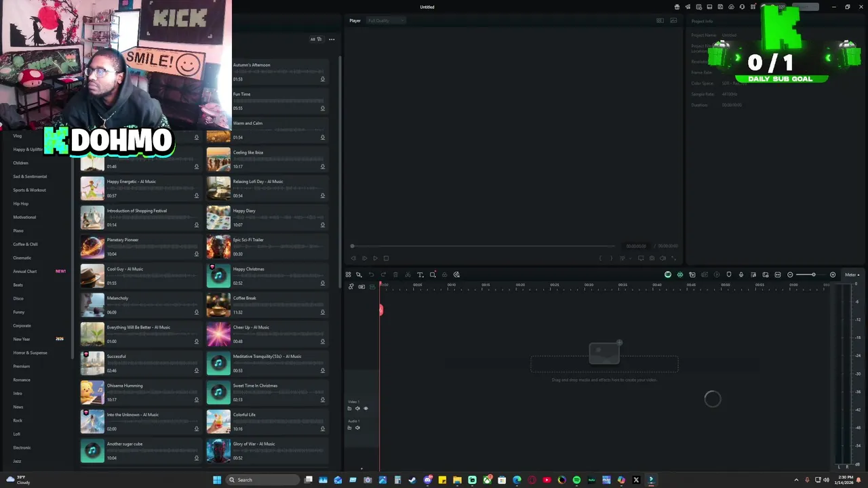Click the player volume speaker icon
This screenshot has width=868, height=488.
(x=663, y=258)
